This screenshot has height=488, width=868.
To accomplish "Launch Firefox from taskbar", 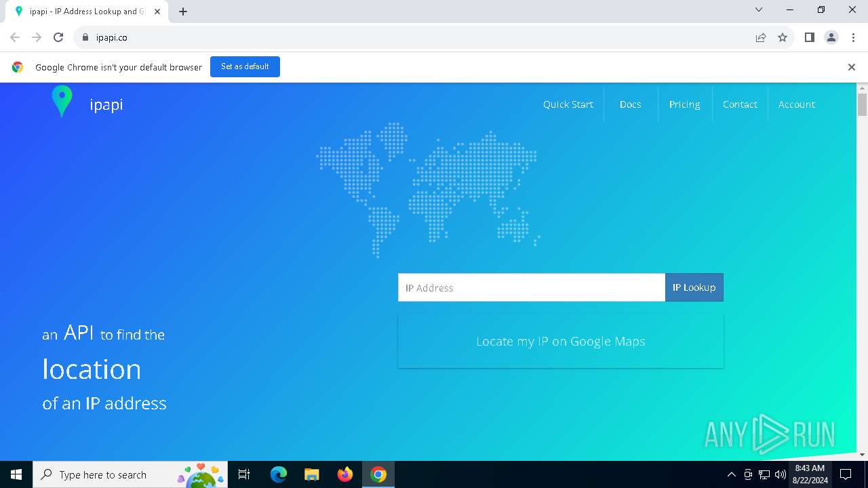I will 345,474.
